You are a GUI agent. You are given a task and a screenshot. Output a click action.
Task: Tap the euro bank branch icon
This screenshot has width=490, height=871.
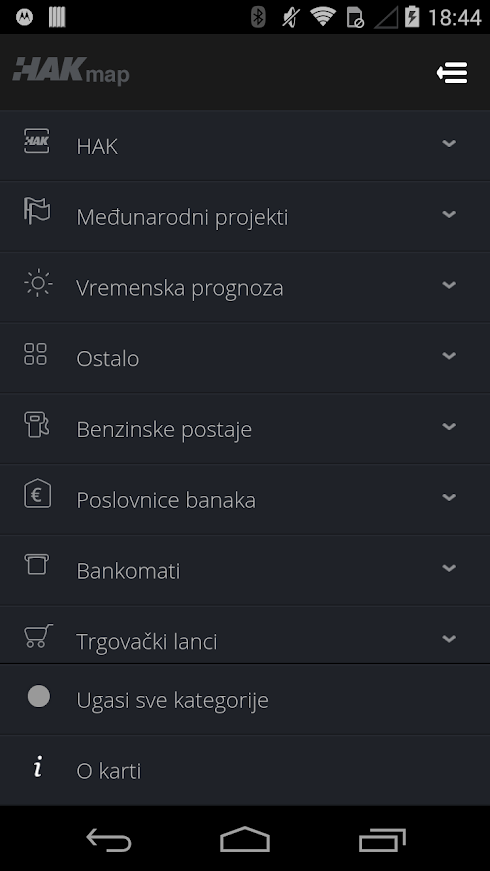[x=37, y=493]
